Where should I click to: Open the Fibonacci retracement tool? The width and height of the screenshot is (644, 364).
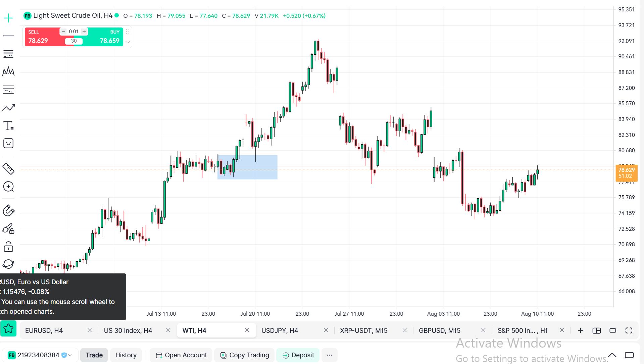pyautogui.click(x=8, y=54)
